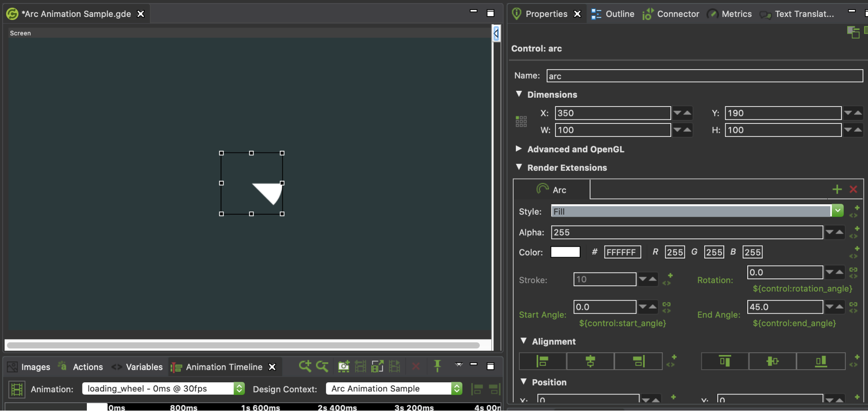
Task: Add a new render extension with the green plus
Action: 837,189
